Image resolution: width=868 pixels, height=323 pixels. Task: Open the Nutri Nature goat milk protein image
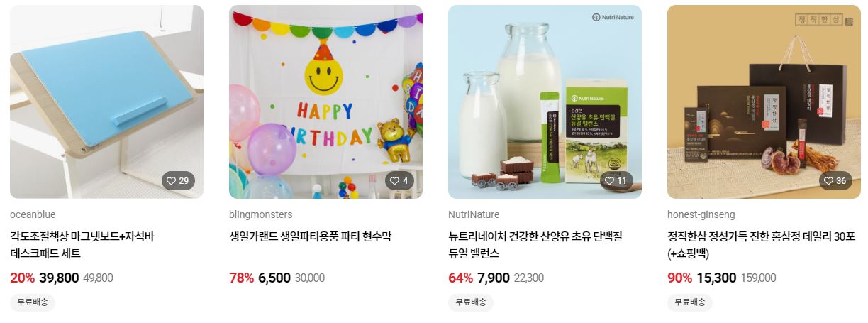pos(545,102)
